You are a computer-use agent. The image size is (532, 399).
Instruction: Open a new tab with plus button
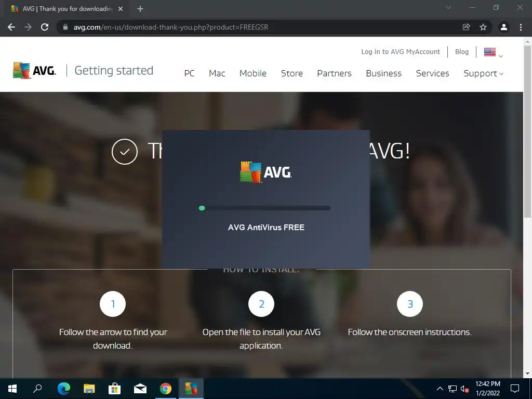[140, 9]
